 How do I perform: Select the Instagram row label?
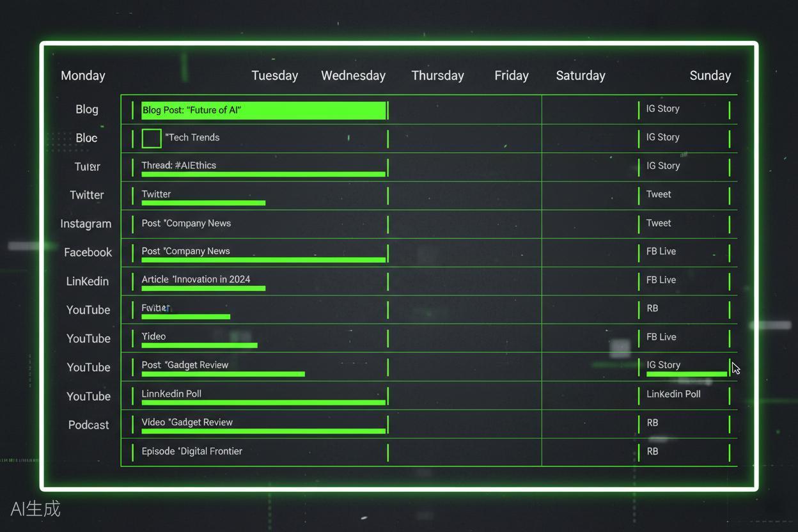(86, 224)
